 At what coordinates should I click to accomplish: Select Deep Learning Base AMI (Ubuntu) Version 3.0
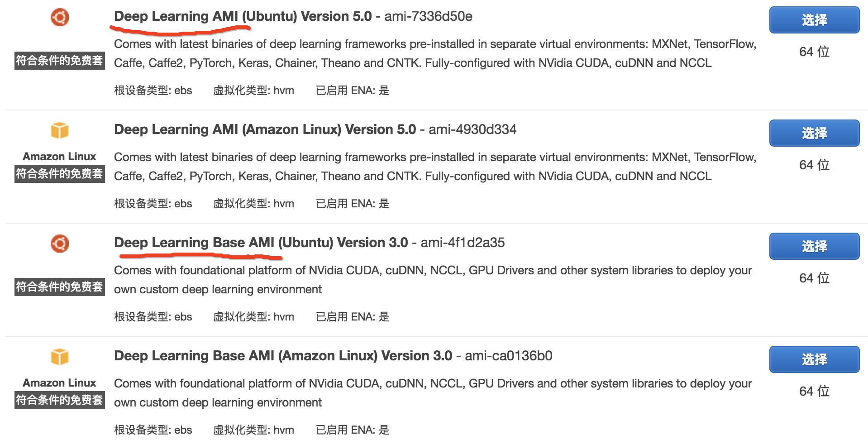click(814, 246)
